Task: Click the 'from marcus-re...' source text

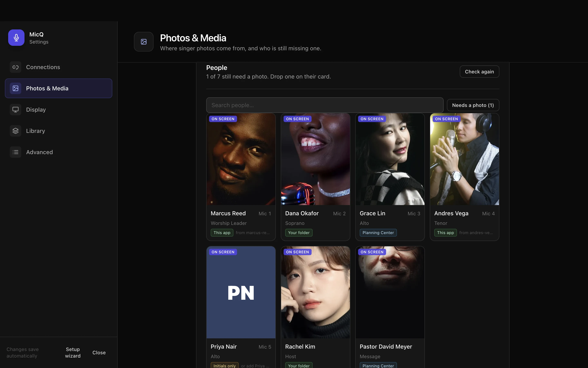Action: pos(253,233)
